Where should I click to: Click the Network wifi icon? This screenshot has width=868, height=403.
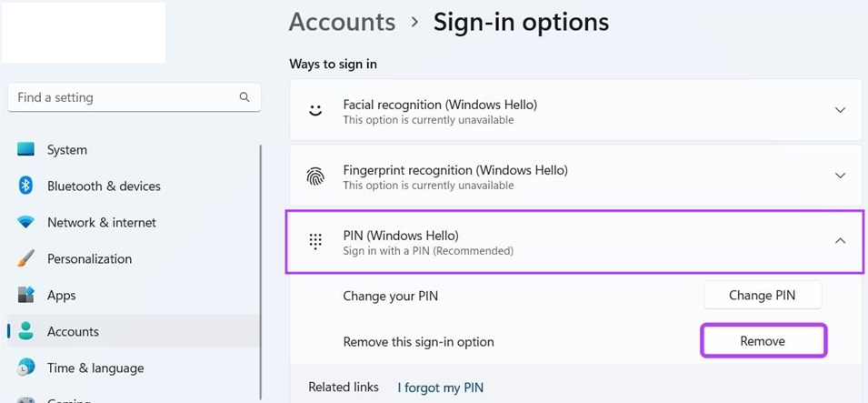25,222
